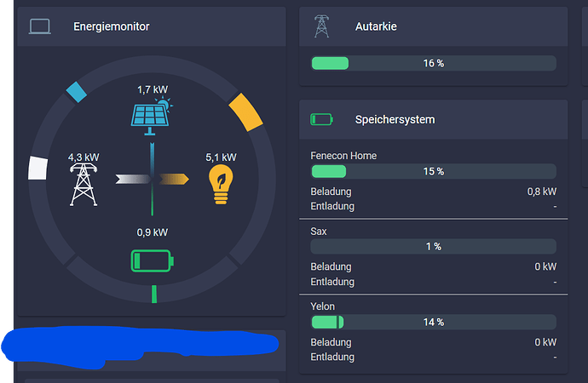Click the pylon icon beside Autarkie
Viewport: 588px width, 383px height.
[321, 26]
